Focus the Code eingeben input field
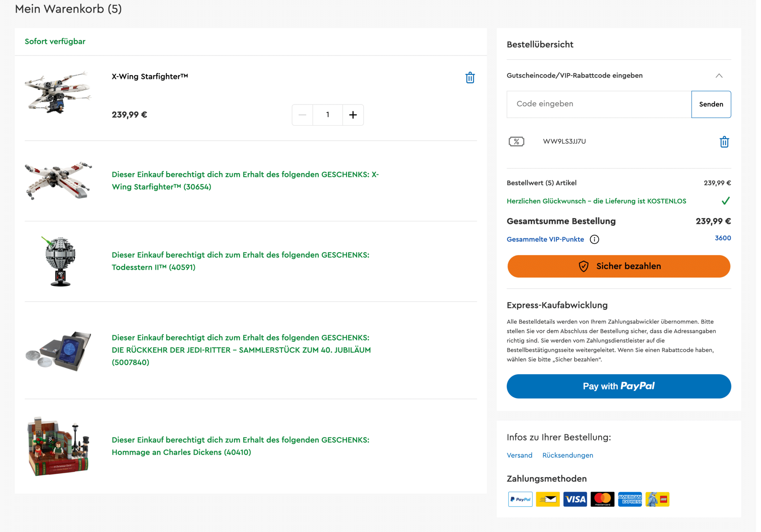Screen dimensions: 761x532 (599, 104)
